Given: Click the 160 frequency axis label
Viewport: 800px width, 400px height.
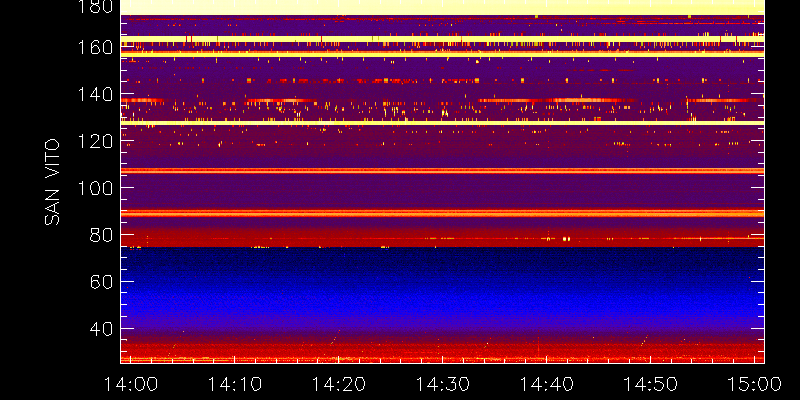Looking at the screenshot, I should click(94, 48).
